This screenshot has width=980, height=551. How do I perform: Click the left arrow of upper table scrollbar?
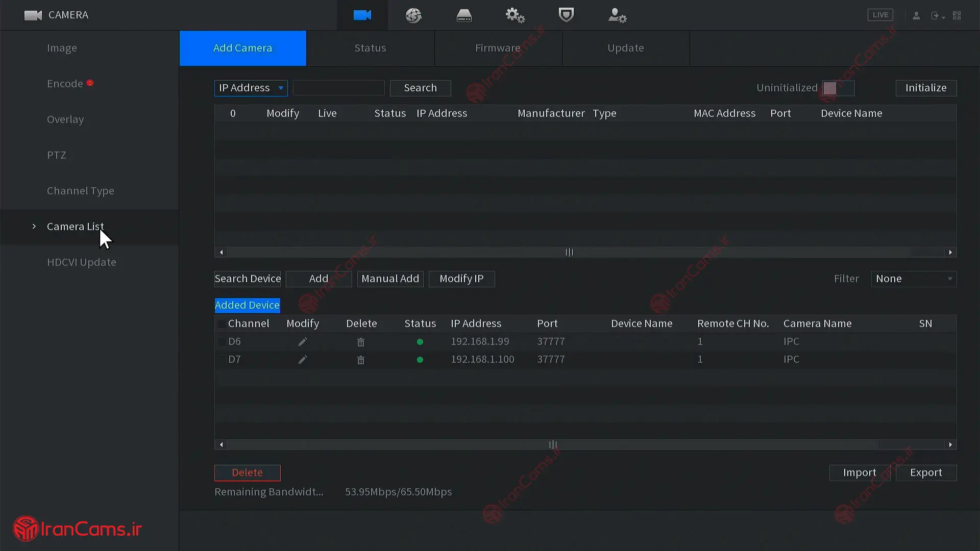point(221,252)
